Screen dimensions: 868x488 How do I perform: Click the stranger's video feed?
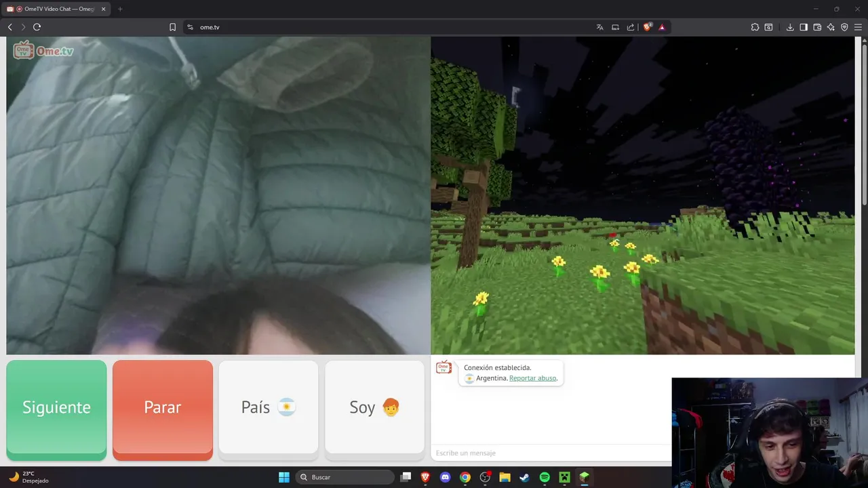218,195
